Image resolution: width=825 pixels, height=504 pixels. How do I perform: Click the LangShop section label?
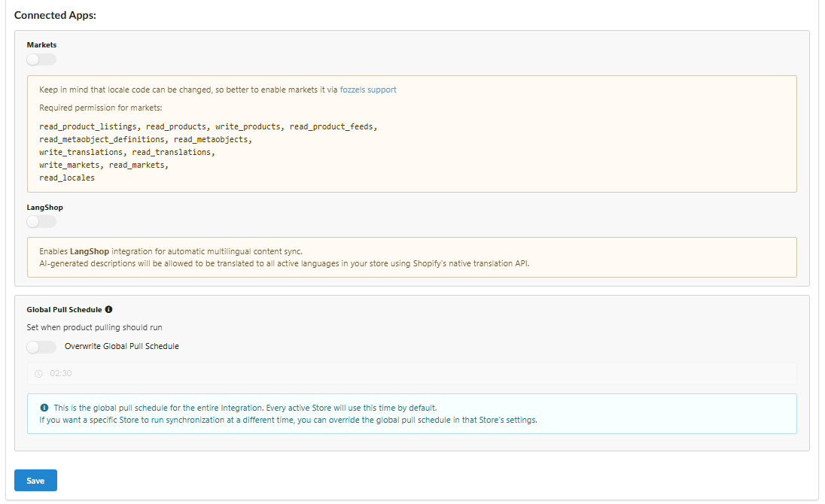pyautogui.click(x=44, y=207)
